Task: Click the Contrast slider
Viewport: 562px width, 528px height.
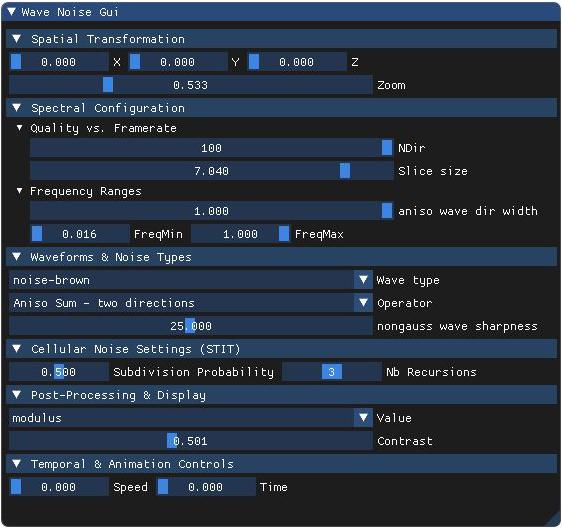Action: coord(191,441)
